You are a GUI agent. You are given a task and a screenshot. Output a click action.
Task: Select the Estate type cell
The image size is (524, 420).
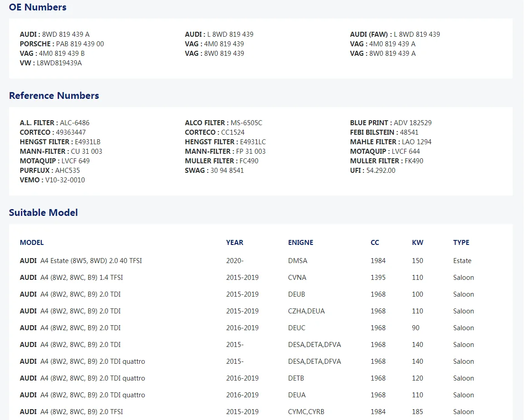(x=462, y=261)
